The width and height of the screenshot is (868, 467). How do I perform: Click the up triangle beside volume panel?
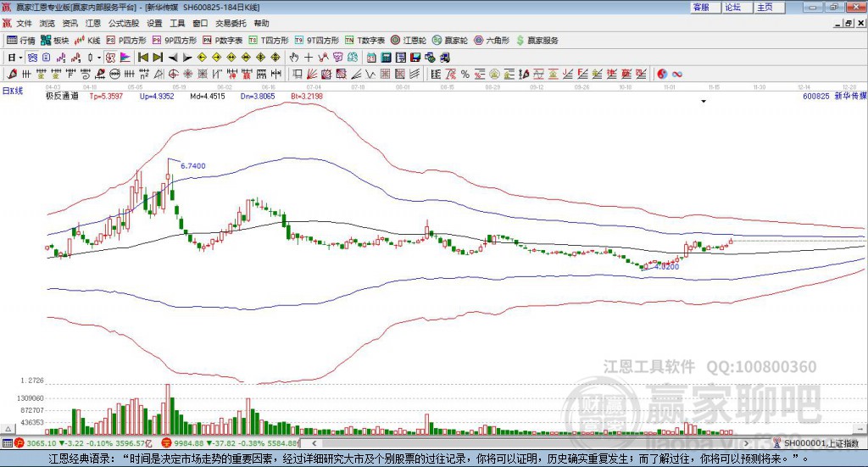click(x=8, y=429)
